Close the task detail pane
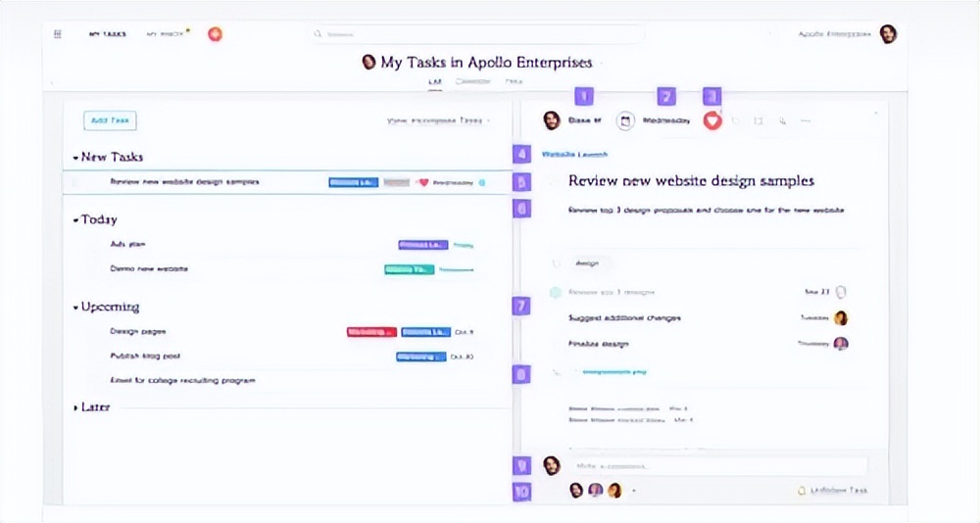Screen dimensions: 980x523 [x=875, y=113]
